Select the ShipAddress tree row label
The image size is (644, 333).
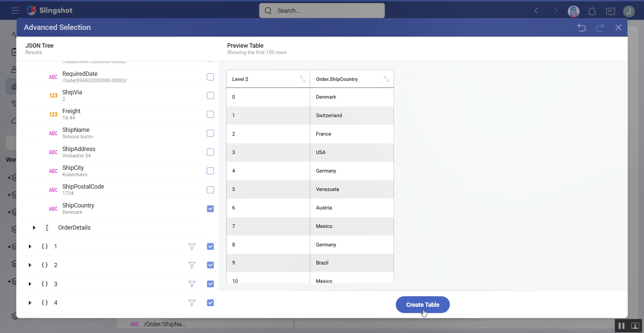coord(79,149)
